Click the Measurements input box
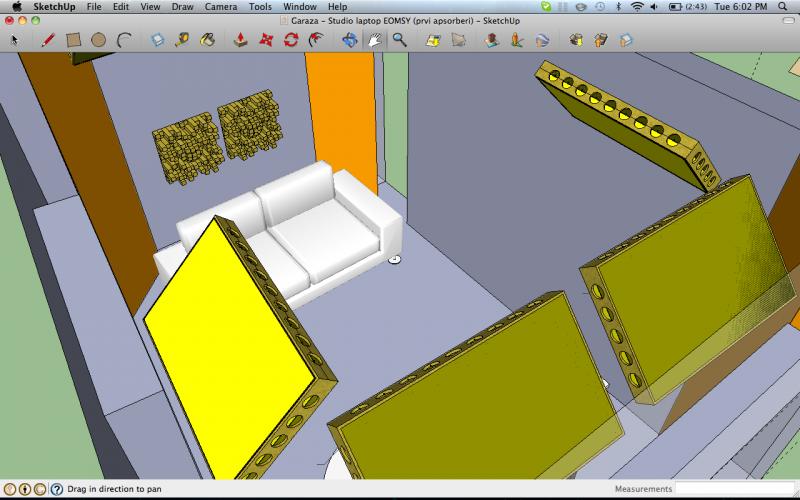The width and height of the screenshot is (800, 500). click(734, 489)
